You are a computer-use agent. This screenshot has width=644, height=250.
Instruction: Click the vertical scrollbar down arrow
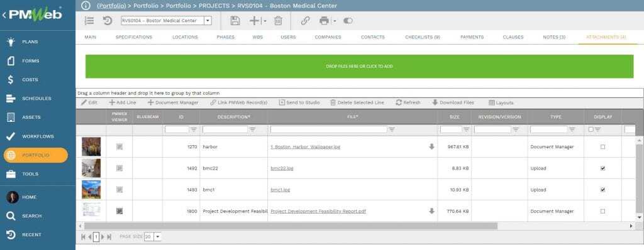click(x=639, y=217)
